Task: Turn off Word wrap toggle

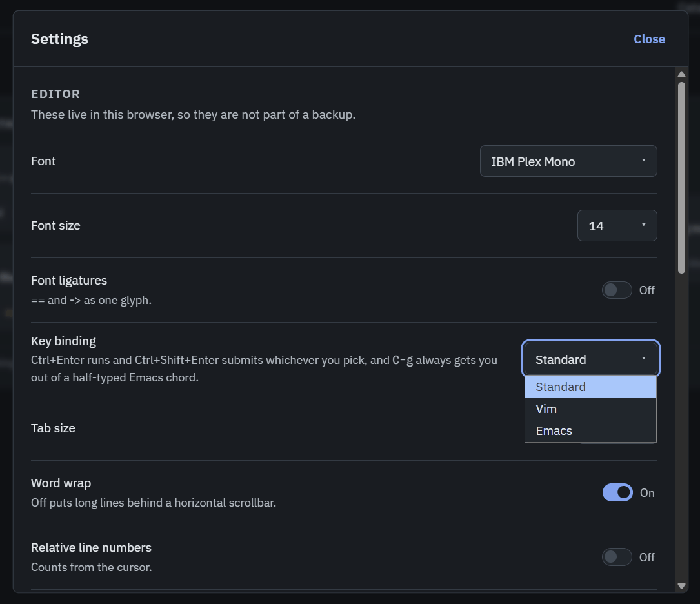Action: pyautogui.click(x=617, y=492)
